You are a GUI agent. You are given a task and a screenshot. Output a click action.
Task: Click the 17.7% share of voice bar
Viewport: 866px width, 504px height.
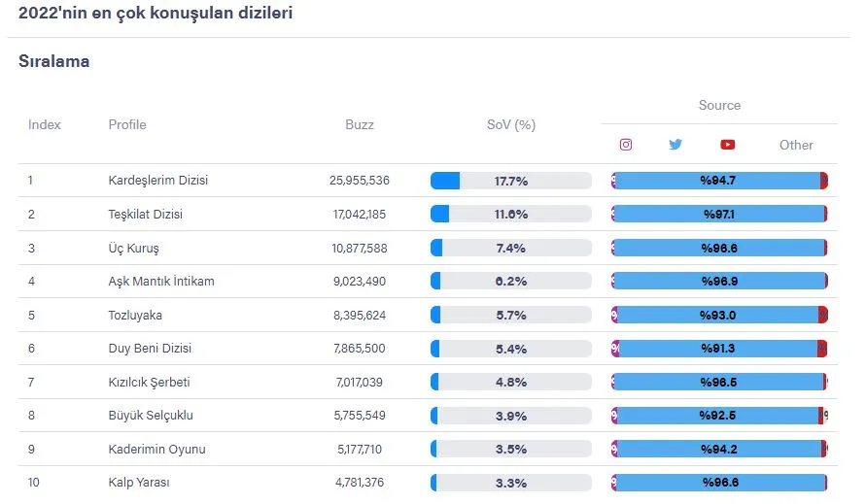(511, 181)
